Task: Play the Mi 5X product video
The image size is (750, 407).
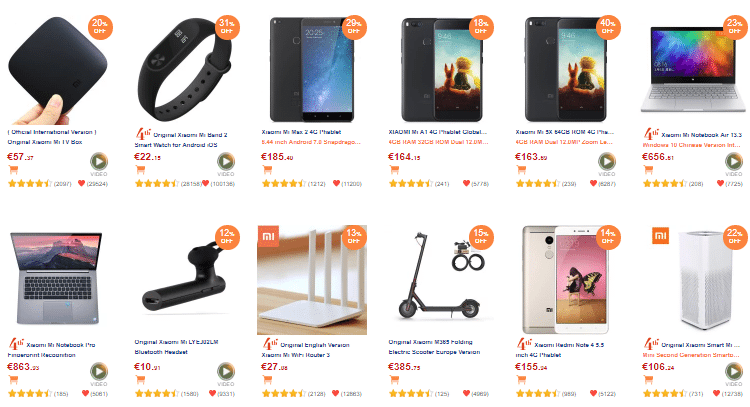Action: coord(607,161)
